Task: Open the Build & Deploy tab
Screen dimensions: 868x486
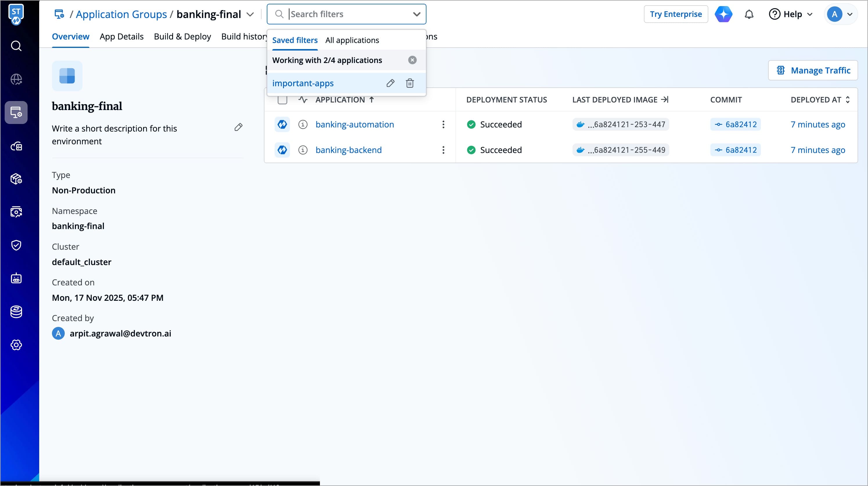Action: point(182,36)
